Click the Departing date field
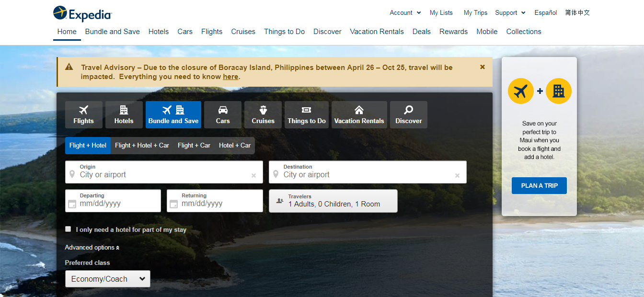 click(x=113, y=201)
